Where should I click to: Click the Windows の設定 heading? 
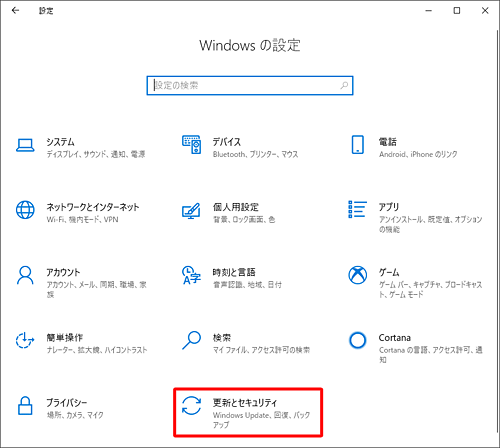250,45
